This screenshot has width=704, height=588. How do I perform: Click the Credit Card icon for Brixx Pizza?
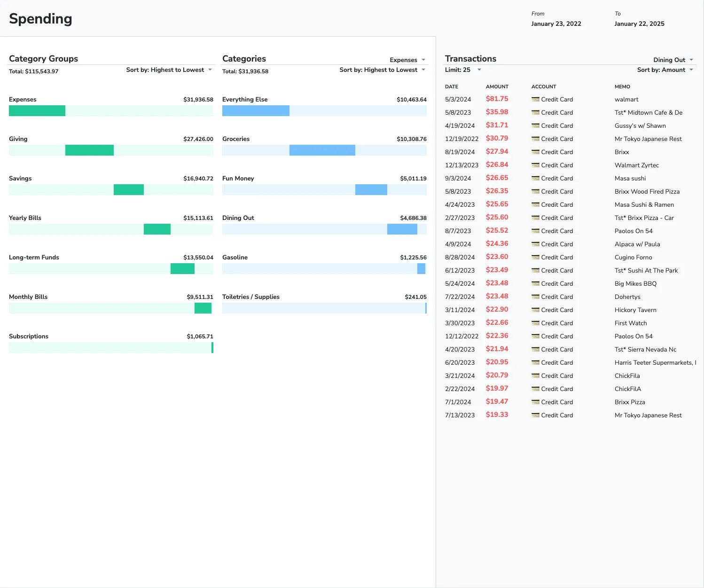pyautogui.click(x=535, y=402)
